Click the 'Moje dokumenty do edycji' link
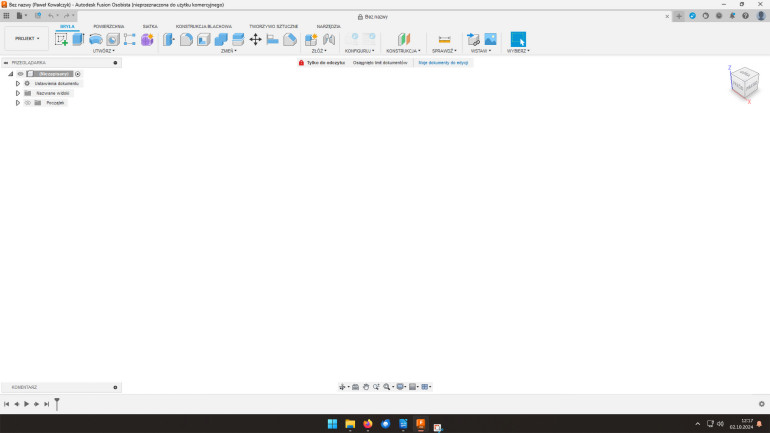 coord(442,62)
